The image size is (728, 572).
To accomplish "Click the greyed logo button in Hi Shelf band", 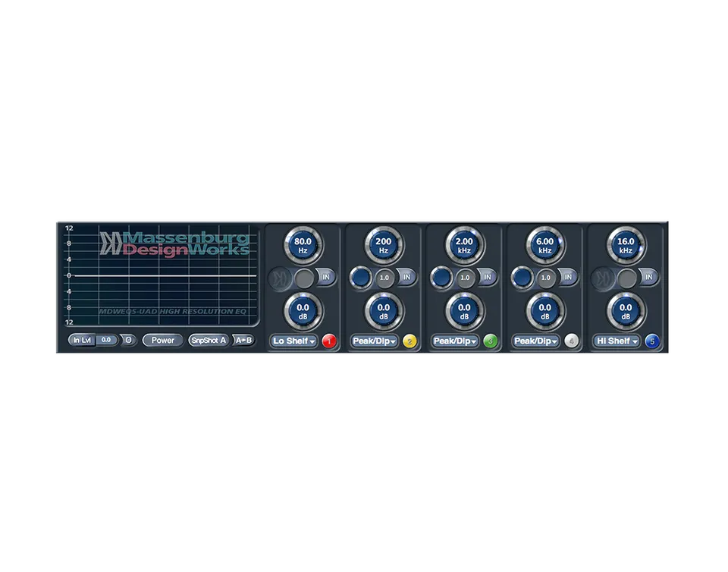I will (603, 278).
